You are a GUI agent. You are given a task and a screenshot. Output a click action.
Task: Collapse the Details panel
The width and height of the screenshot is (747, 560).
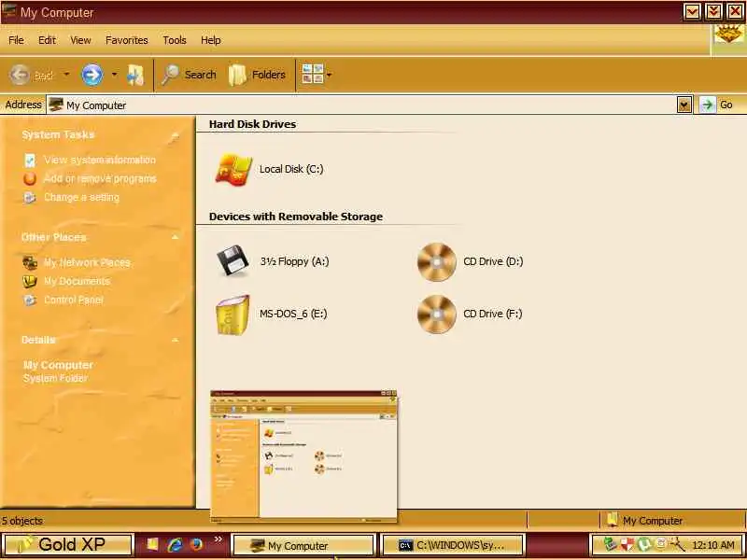click(175, 340)
